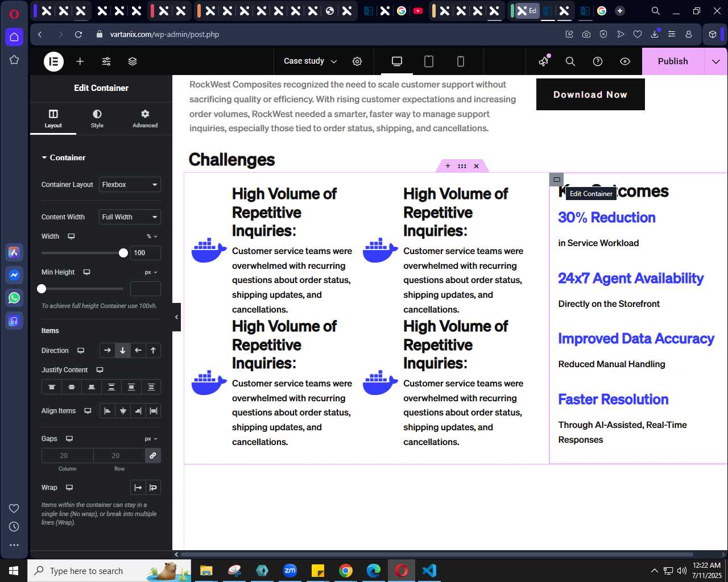Click the Download Now button

590,94
